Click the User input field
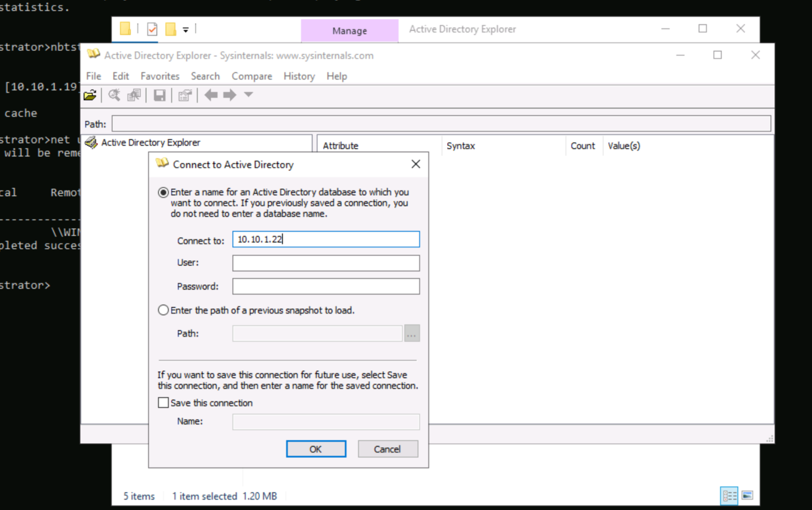The height and width of the screenshot is (510, 812). click(x=326, y=263)
